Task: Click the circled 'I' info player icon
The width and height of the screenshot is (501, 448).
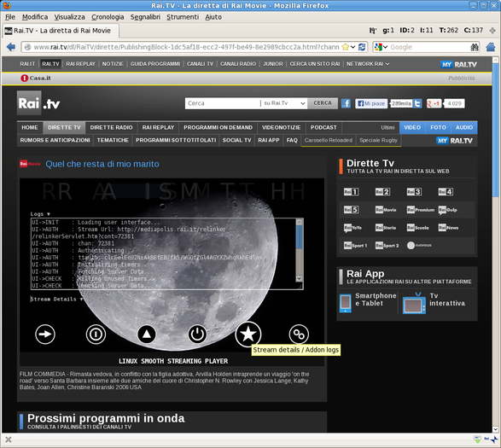Action: pyautogui.click(x=96, y=335)
